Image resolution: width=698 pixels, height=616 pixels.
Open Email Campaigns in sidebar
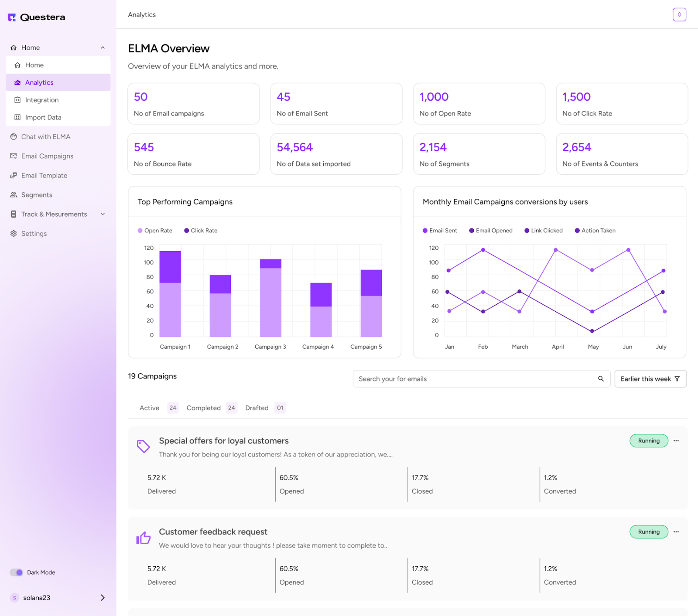pyautogui.click(x=47, y=156)
